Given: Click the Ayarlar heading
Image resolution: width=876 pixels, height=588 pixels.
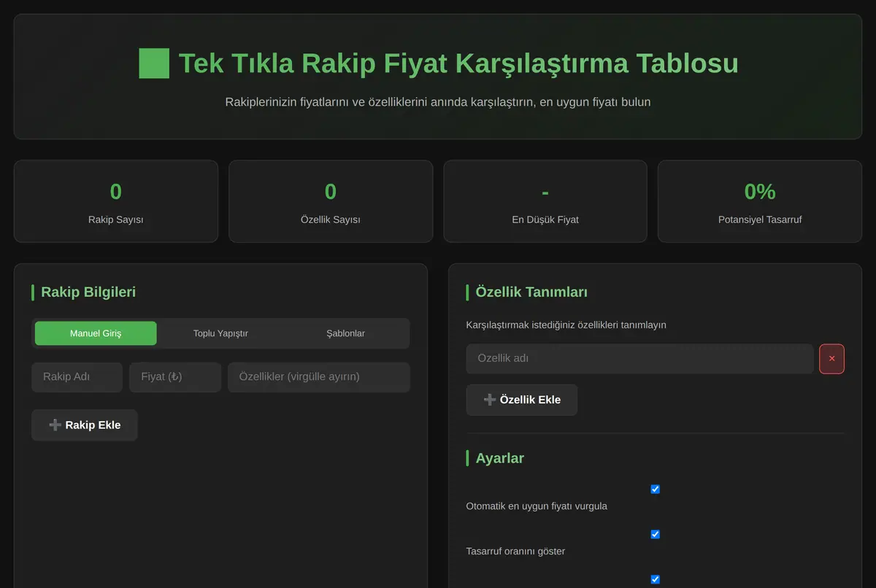Looking at the screenshot, I should coord(500,458).
